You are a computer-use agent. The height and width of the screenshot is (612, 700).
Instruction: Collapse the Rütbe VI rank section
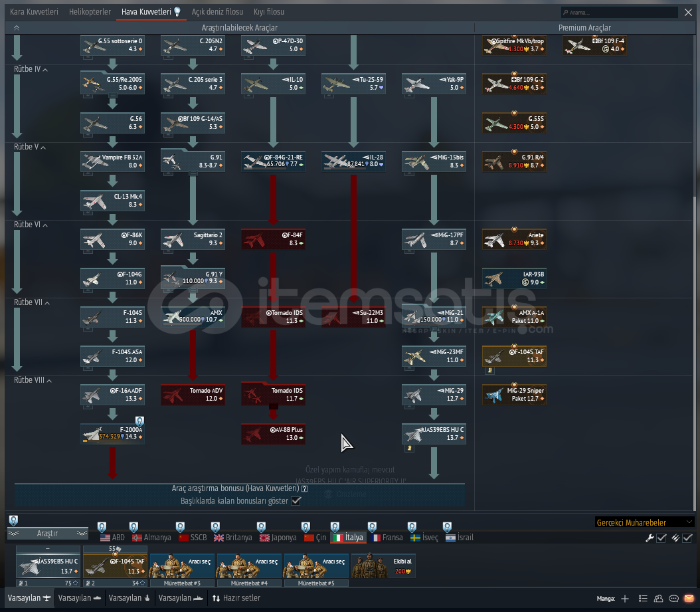click(x=31, y=225)
